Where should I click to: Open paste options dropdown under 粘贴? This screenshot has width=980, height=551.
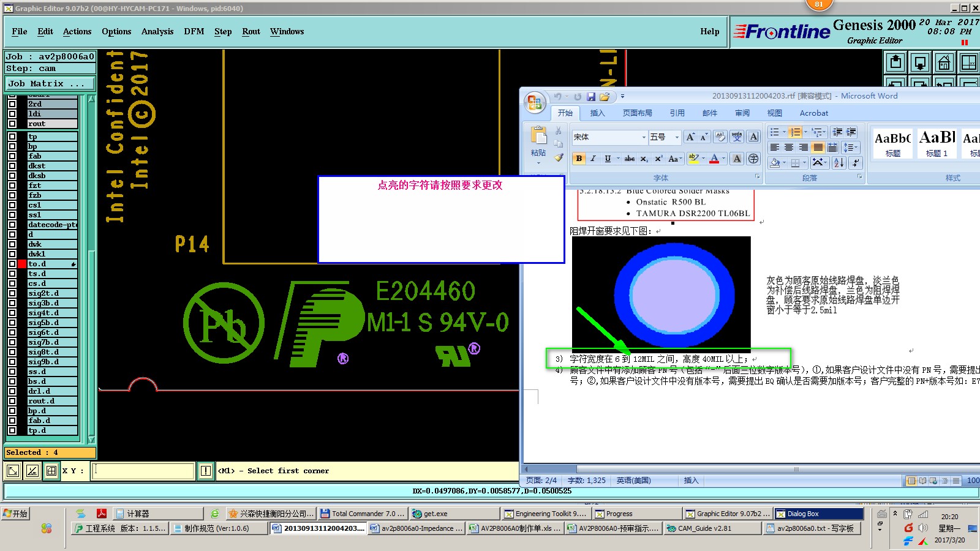point(538,163)
